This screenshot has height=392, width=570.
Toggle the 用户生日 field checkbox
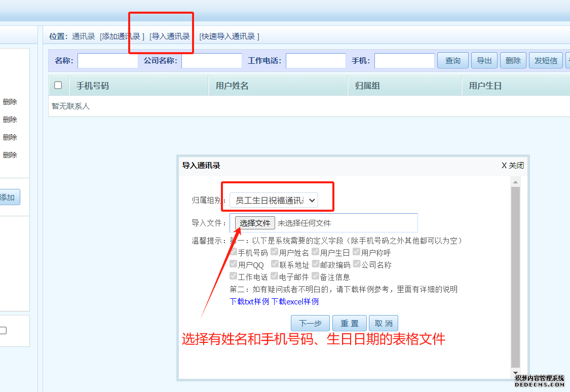click(x=316, y=252)
